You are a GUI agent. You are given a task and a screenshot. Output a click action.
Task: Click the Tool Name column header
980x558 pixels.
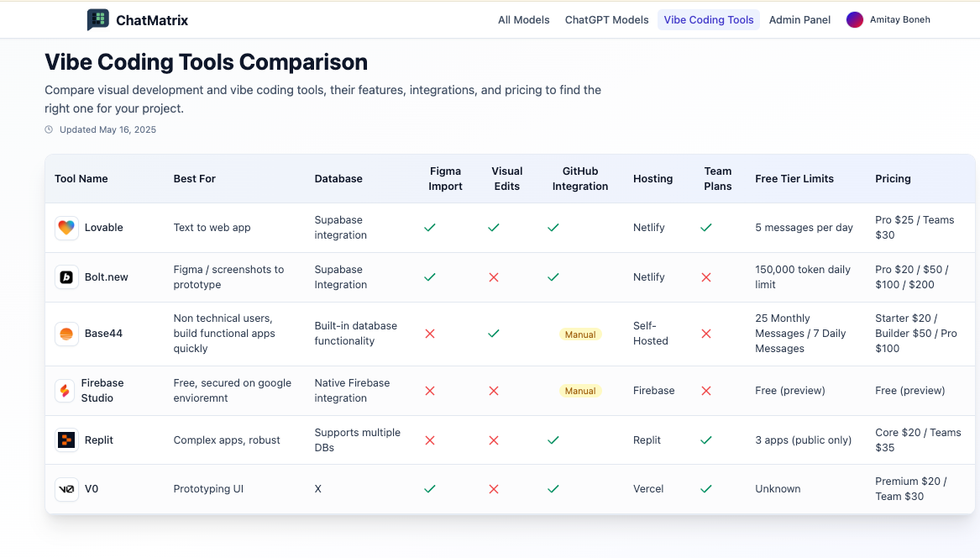click(x=81, y=179)
